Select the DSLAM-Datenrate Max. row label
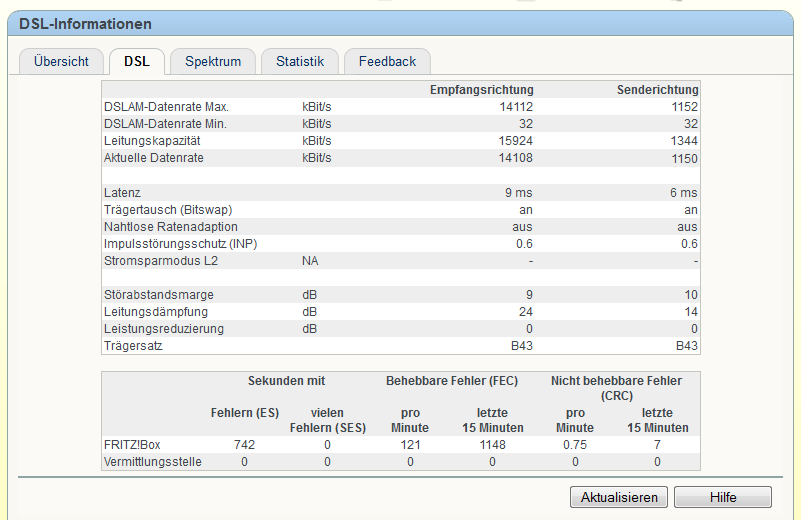801x520 pixels. pos(167,107)
